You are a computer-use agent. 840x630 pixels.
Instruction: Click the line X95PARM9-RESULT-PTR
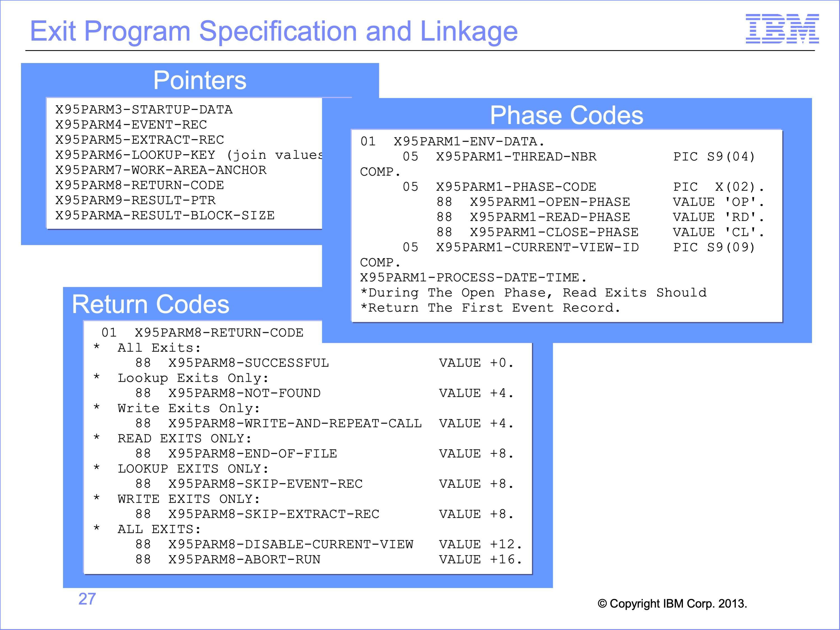coord(136,201)
